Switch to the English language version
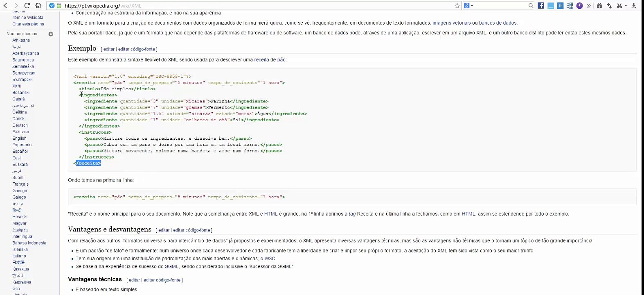Viewport: 644px width, 295px height. (x=19, y=138)
